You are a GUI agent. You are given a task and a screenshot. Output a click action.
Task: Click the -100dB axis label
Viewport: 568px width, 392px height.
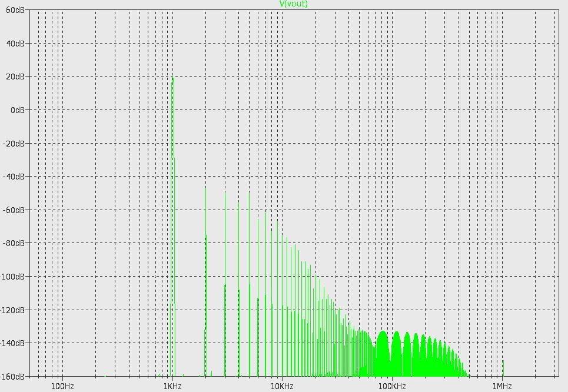pyautogui.click(x=13, y=277)
